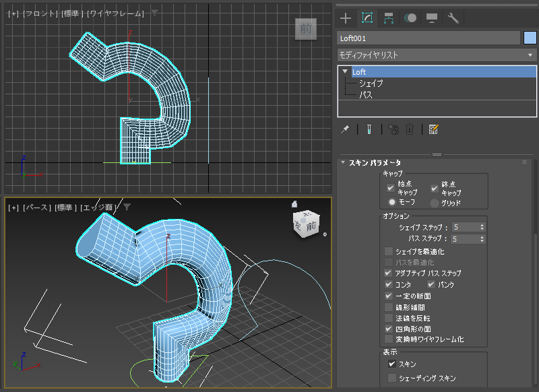Select the シェイプ sub-object level
Screen dimensions: 539x392
click(371, 84)
